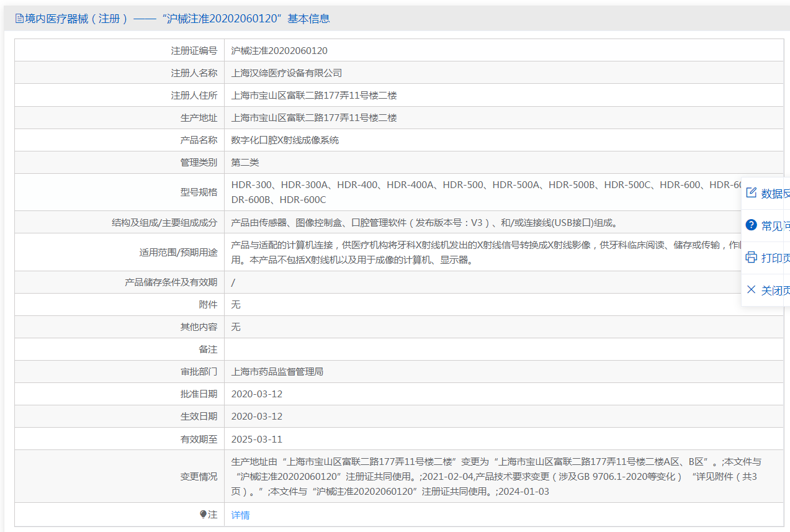
Task: Click the 打印页 printer icon
Action: (751, 258)
